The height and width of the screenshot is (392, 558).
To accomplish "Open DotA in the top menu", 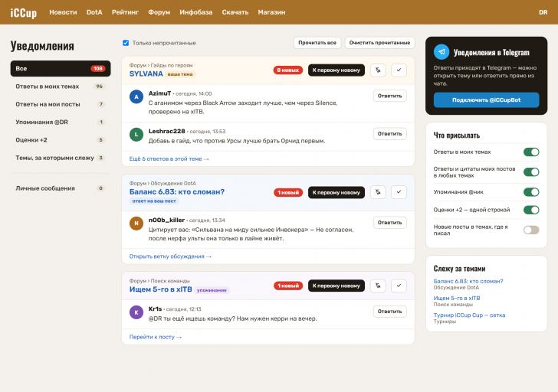I will click(x=94, y=12).
